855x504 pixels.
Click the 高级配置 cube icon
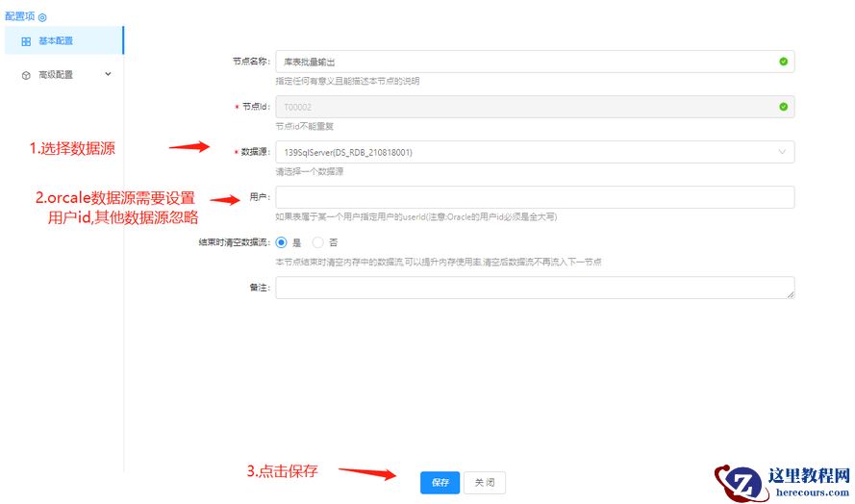point(26,75)
